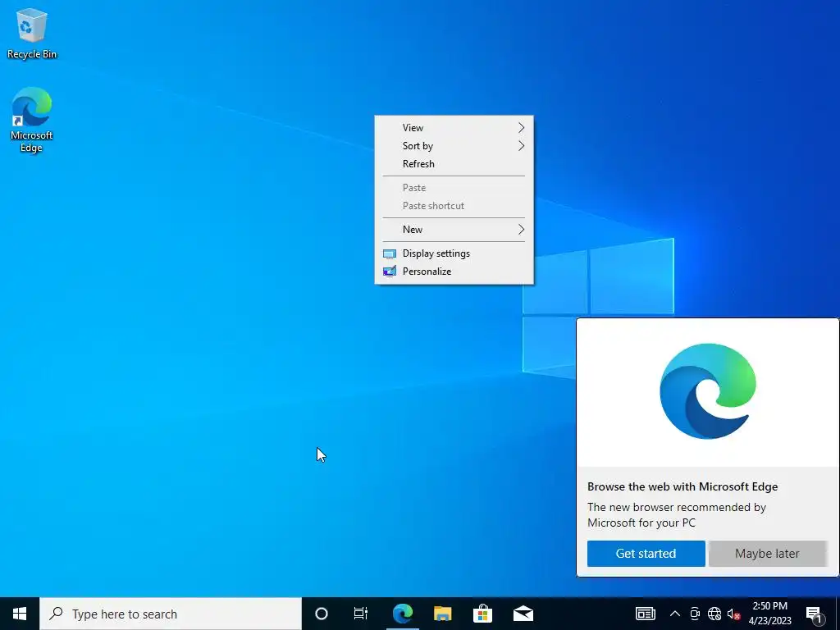This screenshot has height=630, width=840.
Task: Open News and interests taskbar icon
Action: (x=645, y=614)
